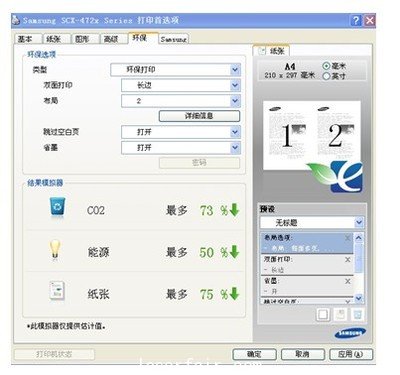This screenshot has width=400, height=375.
Task: Select the highlighted 布局选项 preset row
Action: pos(307,243)
